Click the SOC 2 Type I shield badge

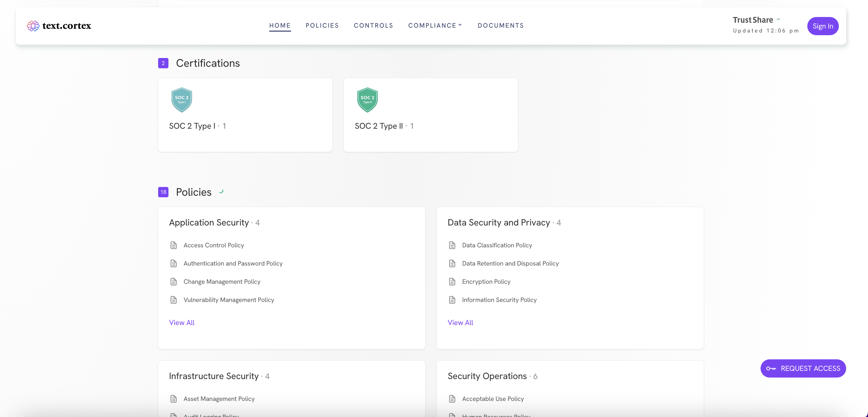[181, 100]
